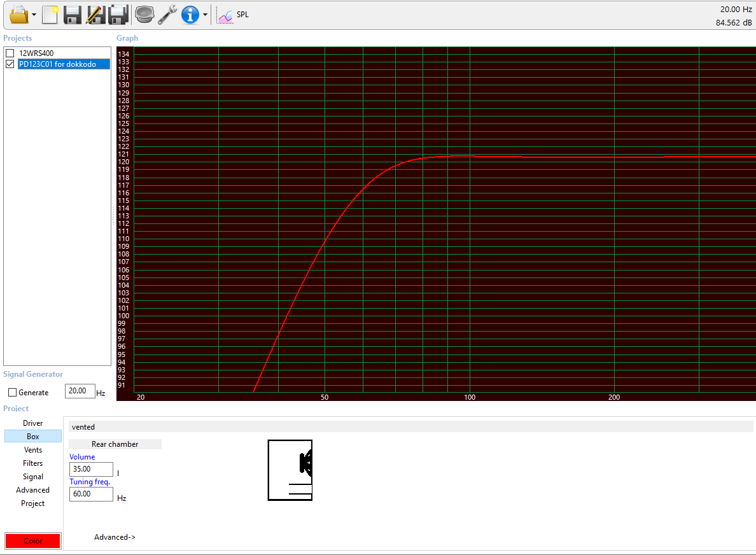Click the 121 dB axis label
This screenshot has width=756, height=555.
[123, 154]
